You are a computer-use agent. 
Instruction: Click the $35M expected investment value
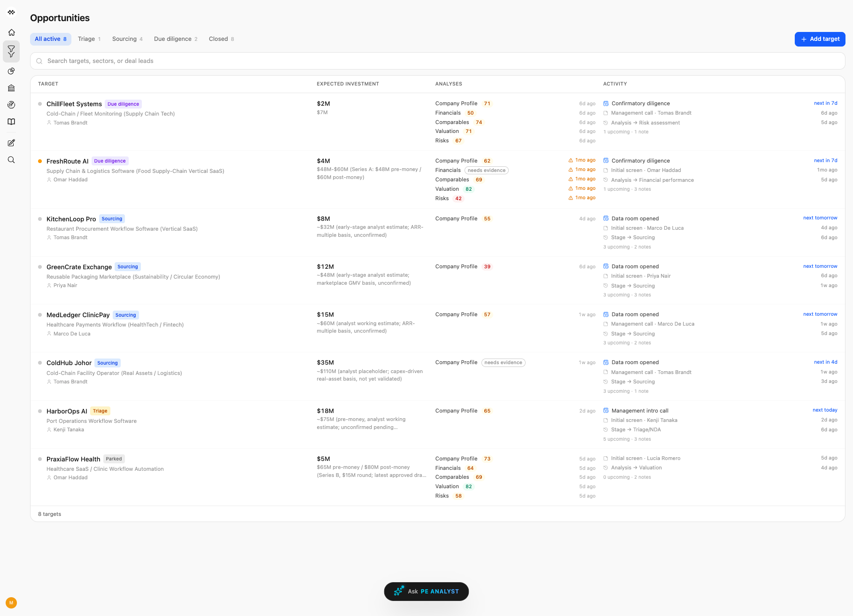click(326, 363)
